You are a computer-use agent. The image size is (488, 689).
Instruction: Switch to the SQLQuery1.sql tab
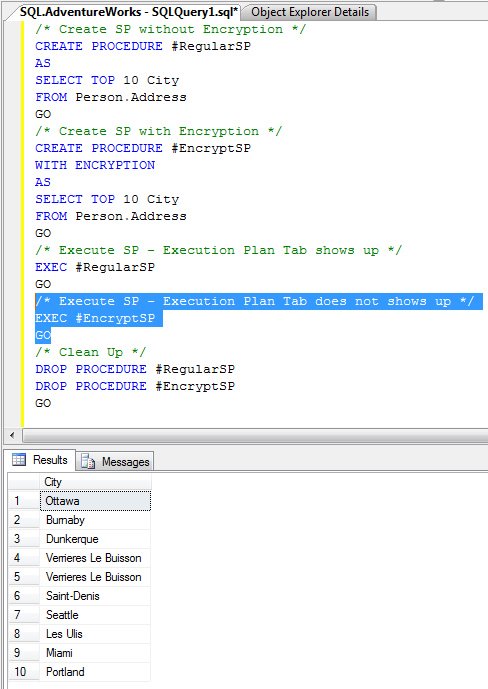[127, 12]
